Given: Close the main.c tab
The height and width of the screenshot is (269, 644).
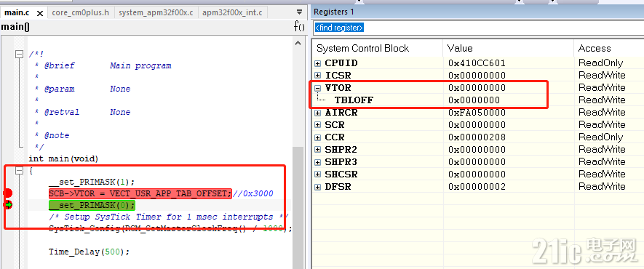Looking at the screenshot, I should coord(40,13).
